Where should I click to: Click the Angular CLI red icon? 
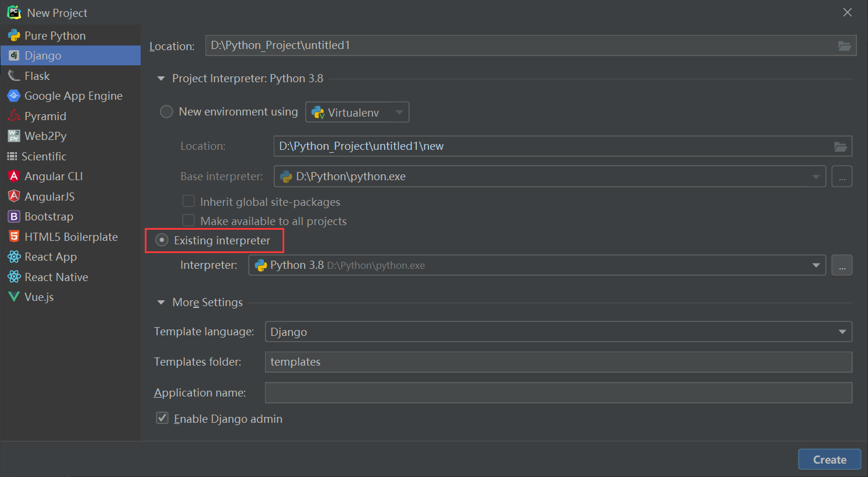pos(14,176)
